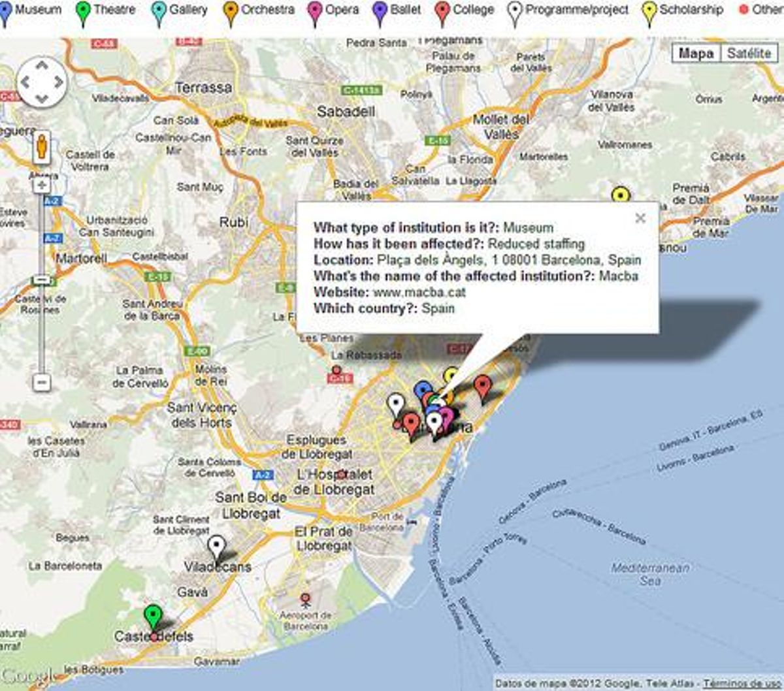Click the 'Mollet del Vallès' map label
The width and height of the screenshot is (784, 691).
(x=501, y=127)
